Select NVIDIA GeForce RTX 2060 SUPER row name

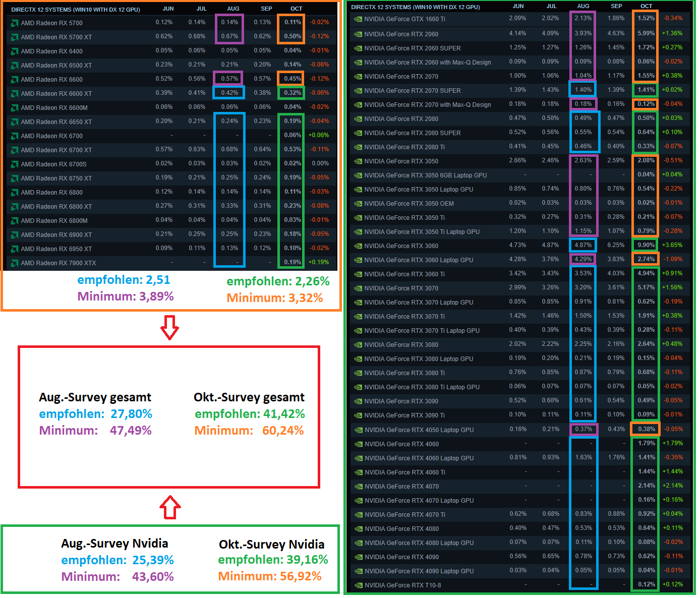(413, 48)
